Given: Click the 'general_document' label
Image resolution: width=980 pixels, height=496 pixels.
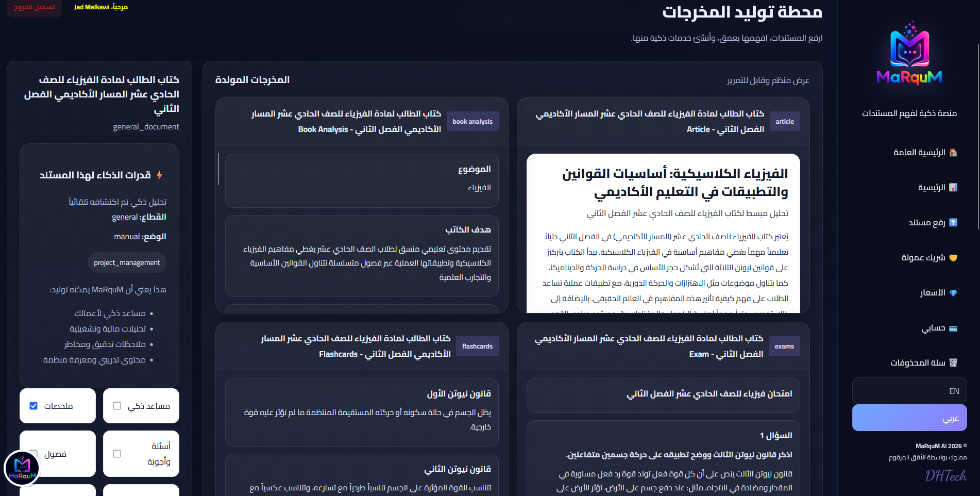Looking at the screenshot, I should (146, 127).
